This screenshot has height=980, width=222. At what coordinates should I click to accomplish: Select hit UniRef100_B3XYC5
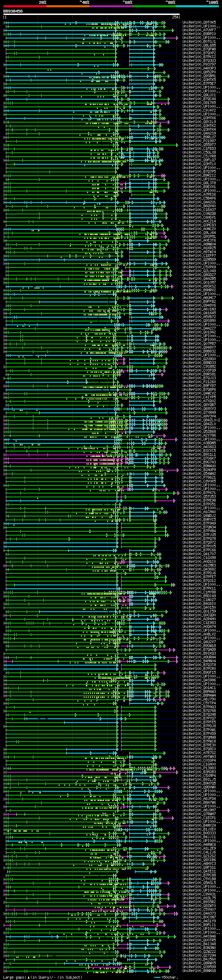(199, 451)
